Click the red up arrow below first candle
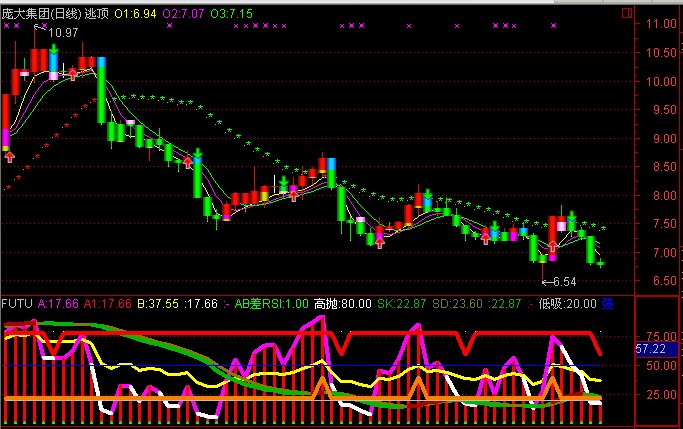The width and height of the screenshot is (683, 429). tap(9, 157)
